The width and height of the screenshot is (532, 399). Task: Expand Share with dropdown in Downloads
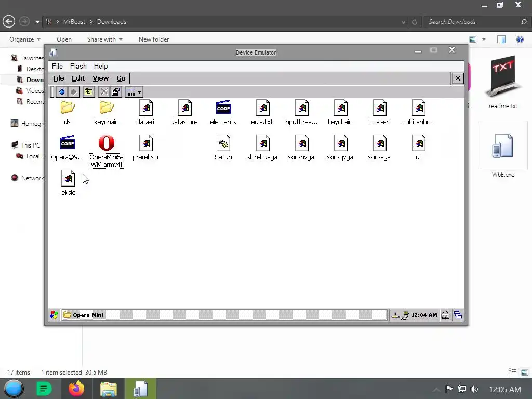(x=104, y=39)
